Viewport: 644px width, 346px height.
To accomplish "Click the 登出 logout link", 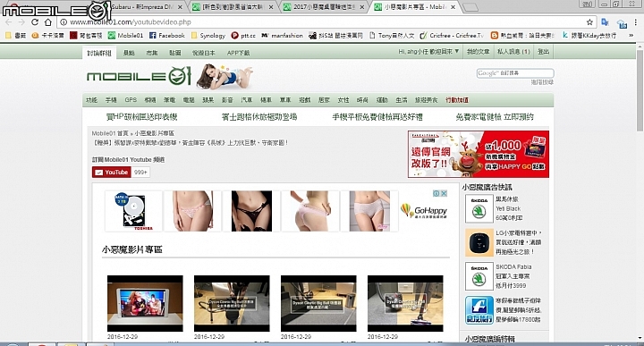I will [x=544, y=51].
